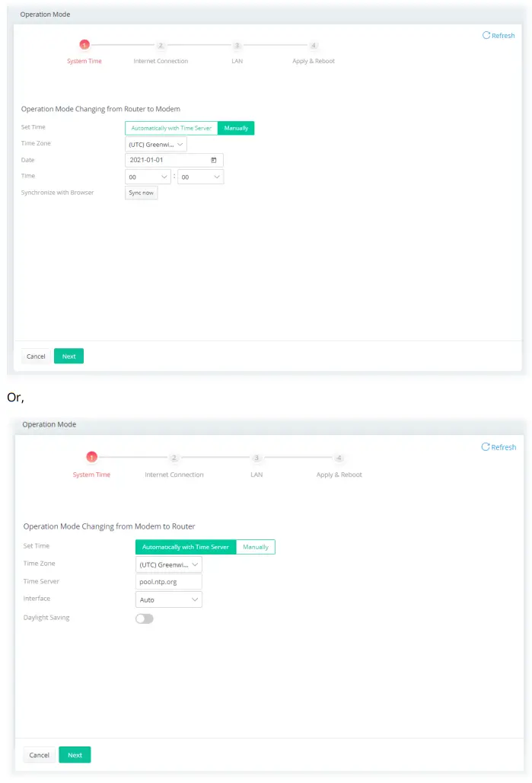This screenshot has width=532, height=783.
Task: Select step 1 circle in bottom wizard
Action: coord(91,458)
